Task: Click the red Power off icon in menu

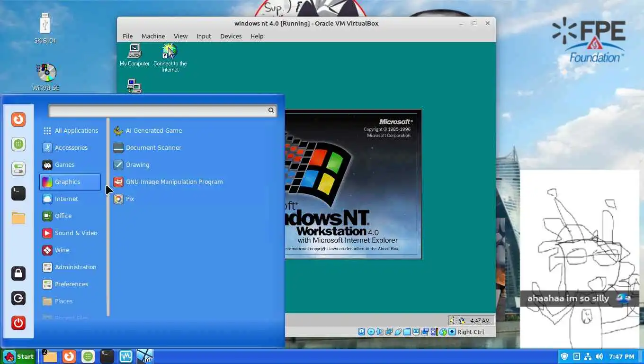Action: (x=18, y=323)
